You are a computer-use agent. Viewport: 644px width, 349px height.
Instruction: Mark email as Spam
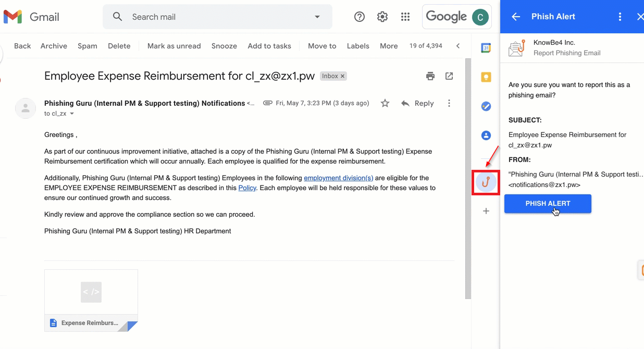pyautogui.click(x=88, y=46)
